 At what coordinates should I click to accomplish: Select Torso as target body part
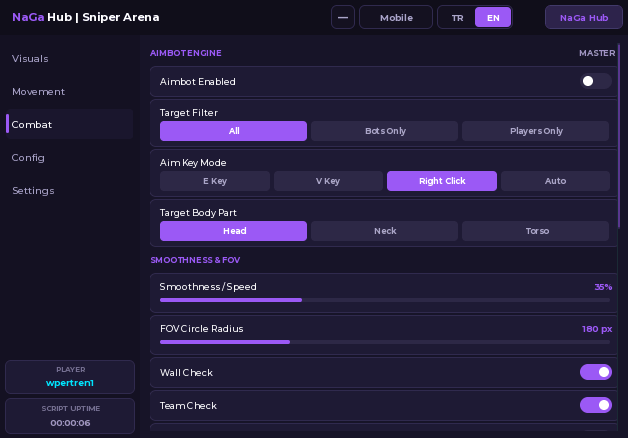click(535, 231)
